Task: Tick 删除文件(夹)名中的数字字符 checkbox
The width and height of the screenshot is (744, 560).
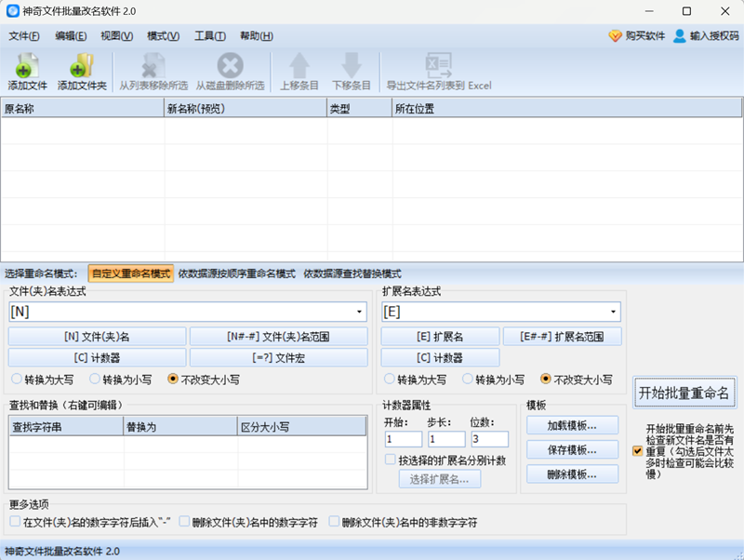Action: point(185,523)
